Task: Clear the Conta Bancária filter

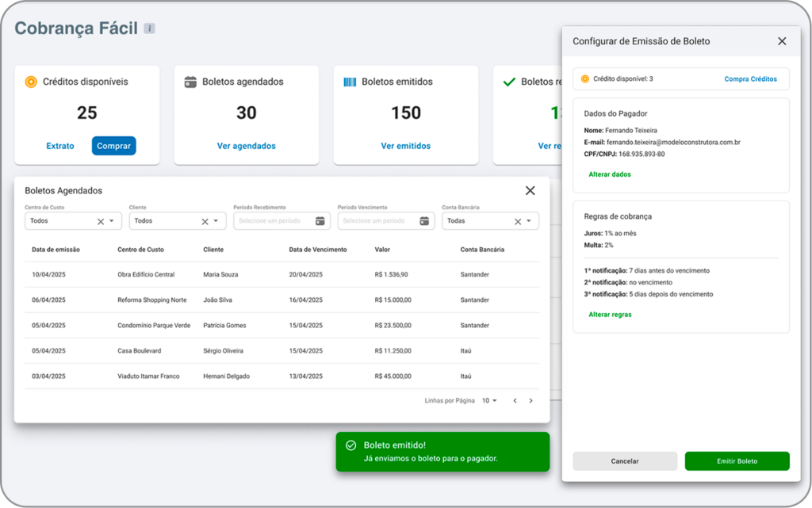Action: click(518, 221)
